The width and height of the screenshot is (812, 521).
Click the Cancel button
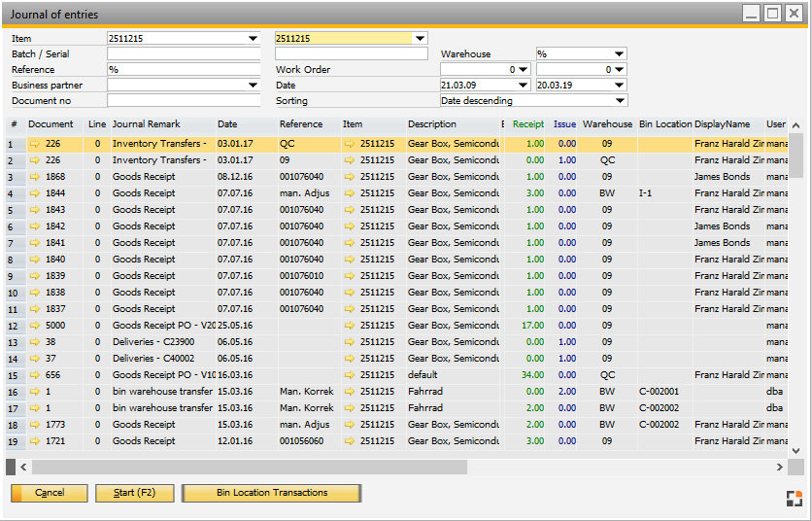pos(50,493)
